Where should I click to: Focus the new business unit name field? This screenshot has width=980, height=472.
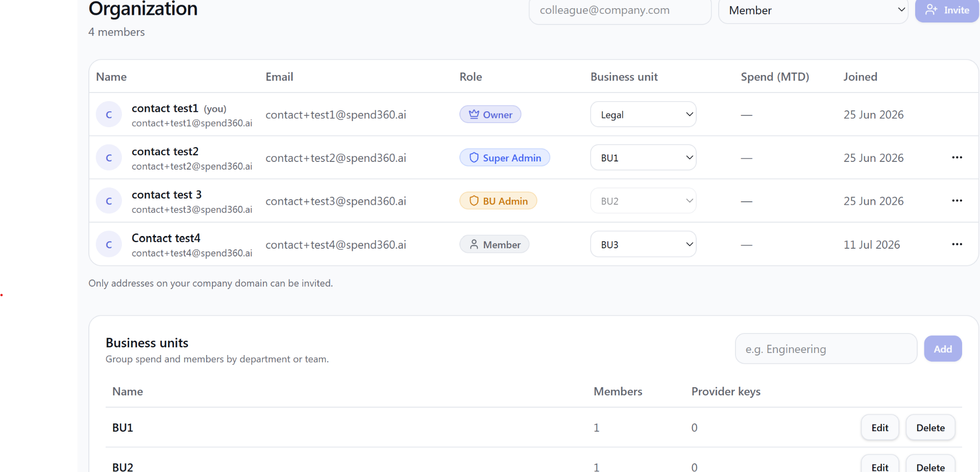[826, 349]
